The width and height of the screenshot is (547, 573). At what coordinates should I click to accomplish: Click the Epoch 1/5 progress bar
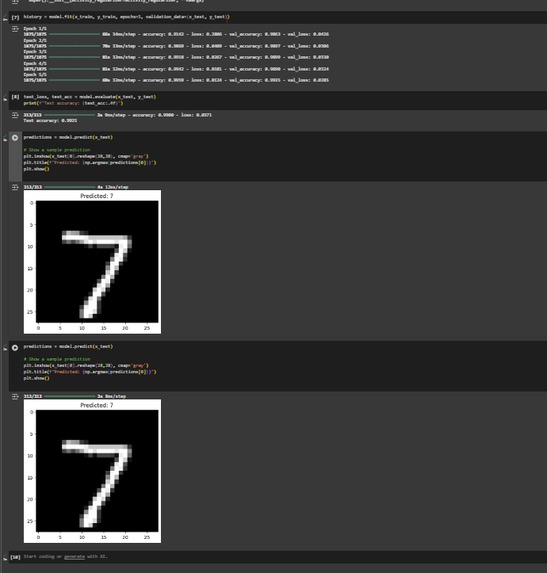[x=74, y=34]
